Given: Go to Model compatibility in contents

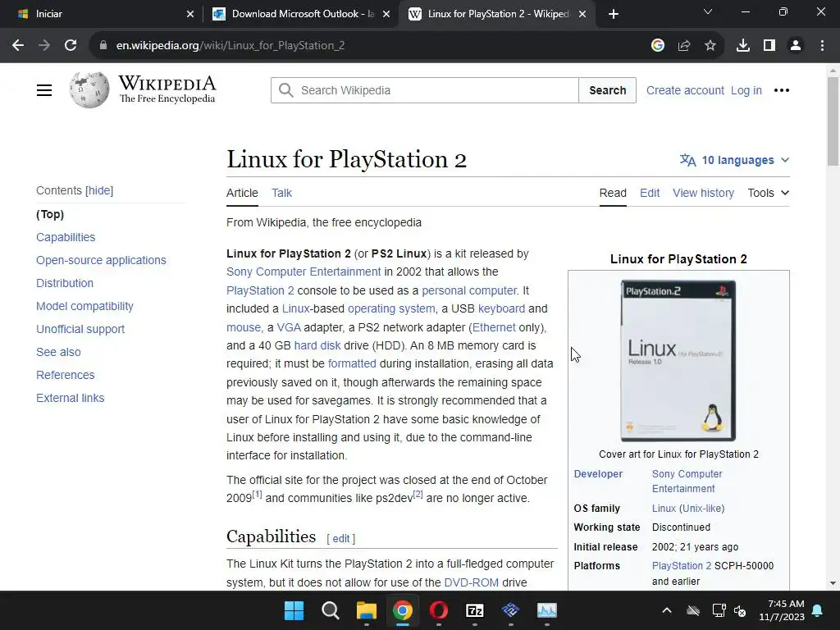Looking at the screenshot, I should pyautogui.click(x=84, y=307).
